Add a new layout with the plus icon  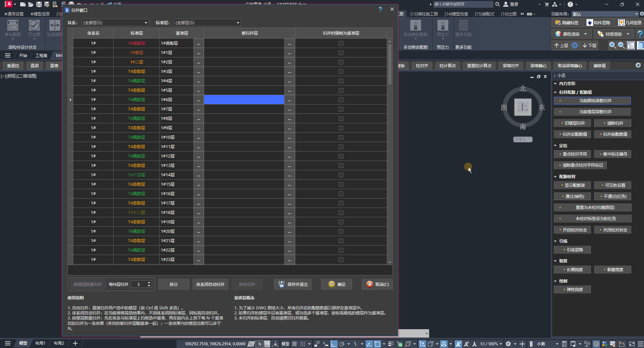pos(75,343)
